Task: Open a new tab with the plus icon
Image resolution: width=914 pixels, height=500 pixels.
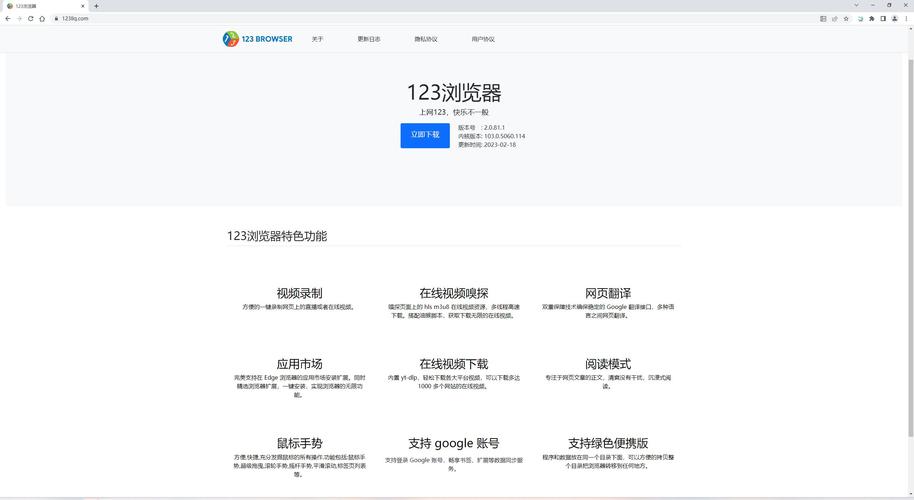Action: [x=96, y=6]
